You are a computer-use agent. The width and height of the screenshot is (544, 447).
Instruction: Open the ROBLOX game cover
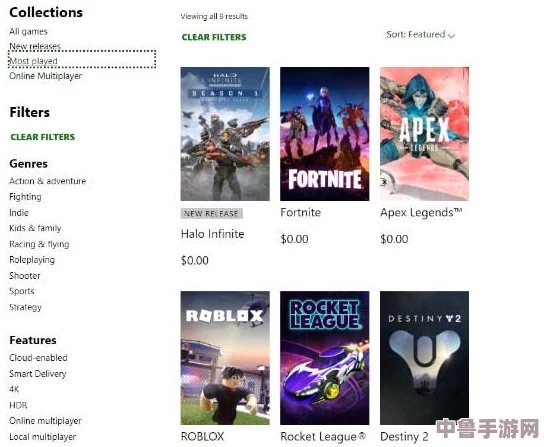(x=225, y=358)
